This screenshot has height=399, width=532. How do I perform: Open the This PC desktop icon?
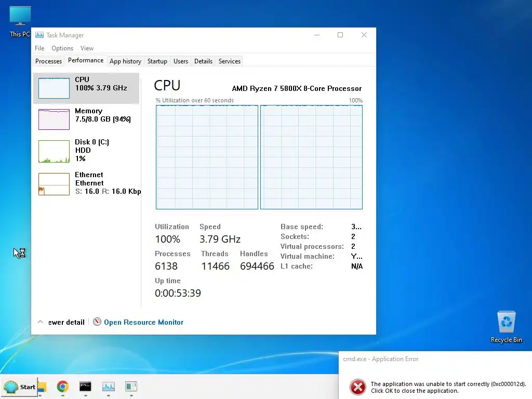tap(20, 21)
